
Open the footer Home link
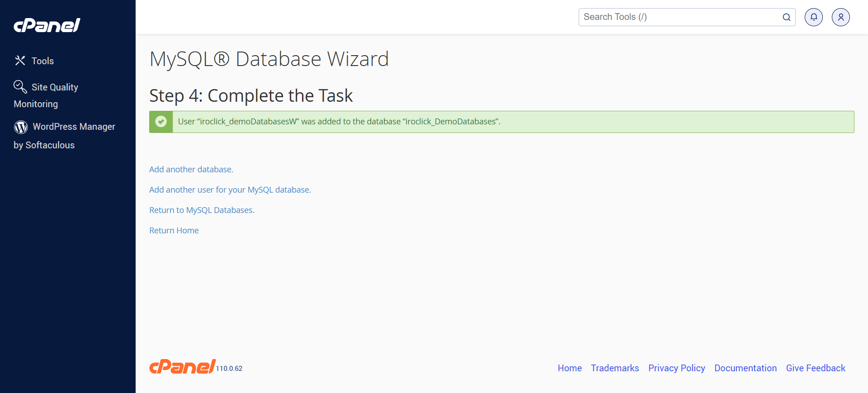pos(570,368)
